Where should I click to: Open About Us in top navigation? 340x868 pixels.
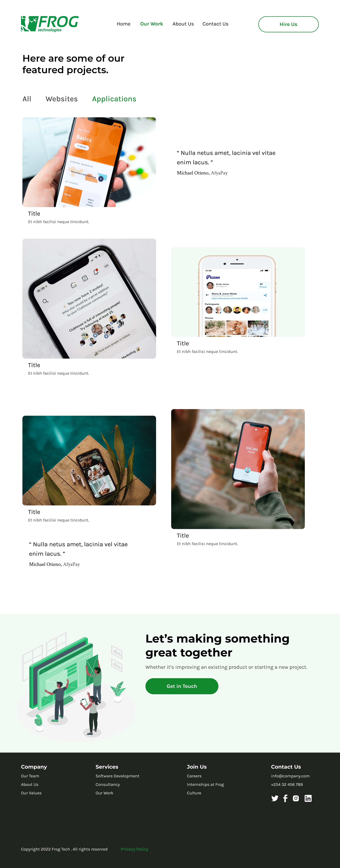pos(183,24)
